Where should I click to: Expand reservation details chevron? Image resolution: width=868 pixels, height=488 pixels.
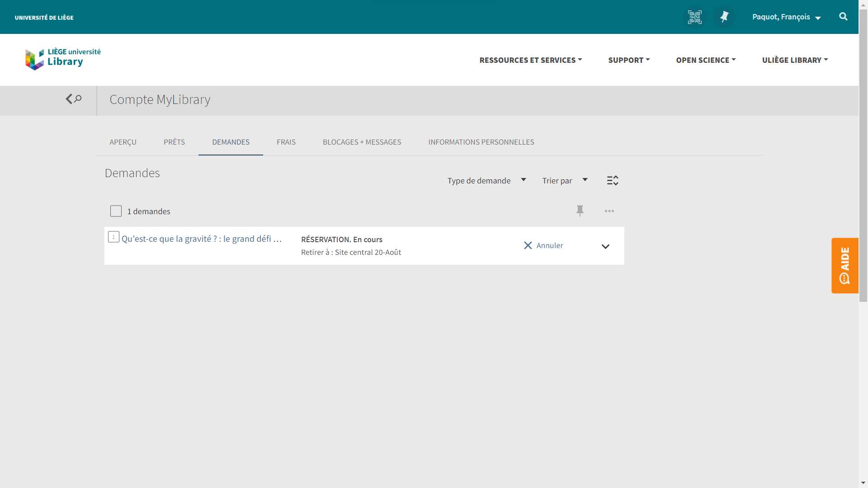tap(605, 246)
